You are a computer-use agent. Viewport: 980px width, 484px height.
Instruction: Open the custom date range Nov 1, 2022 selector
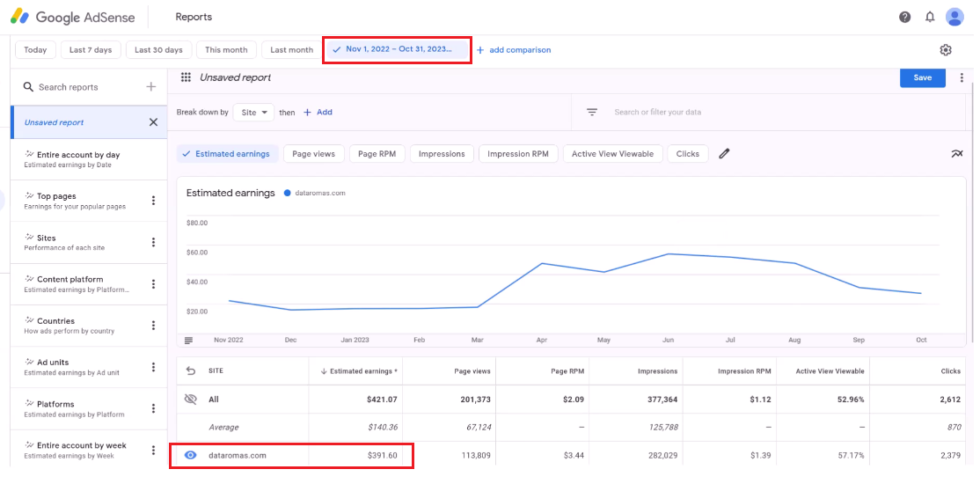(x=397, y=50)
